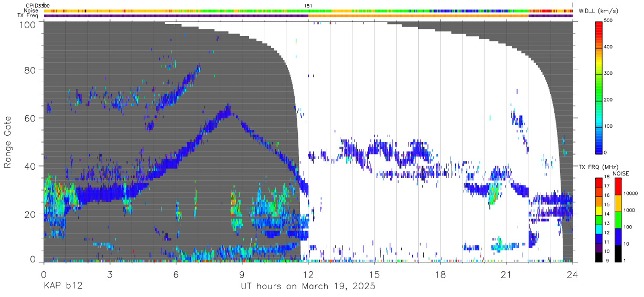This screenshot has height=297, width=644.
Task: Click UT hours axis tick '18'
Action: [441, 274]
